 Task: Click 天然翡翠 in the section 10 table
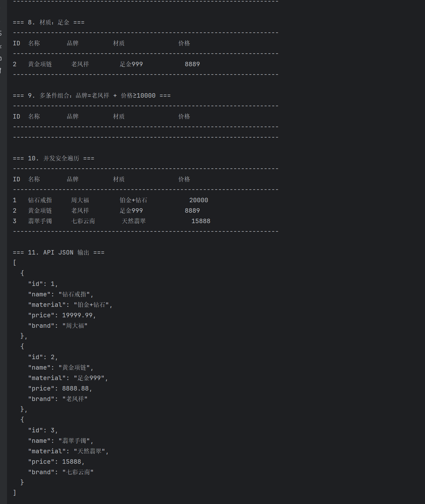(x=134, y=221)
